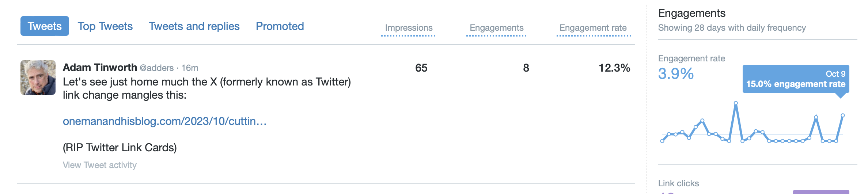Open the Adam Tinworth name link
Image resolution: width=868 pixels, height=194 pixels.
point(100,68)
